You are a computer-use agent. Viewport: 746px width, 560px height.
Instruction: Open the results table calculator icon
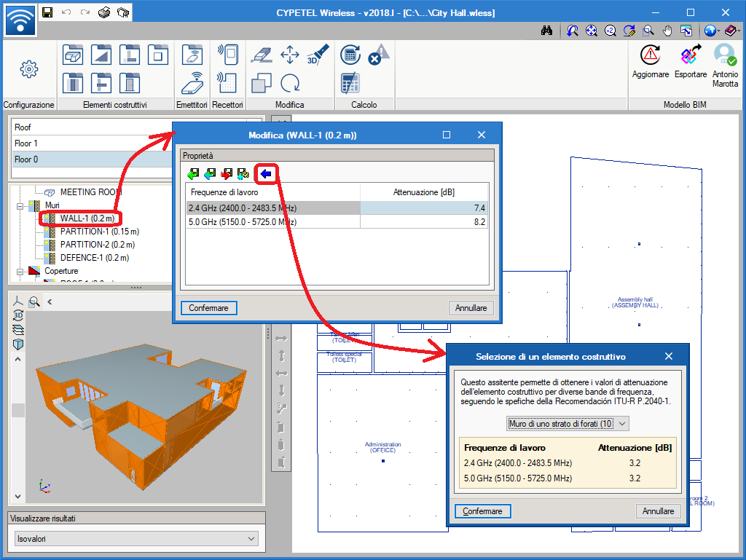coord(350,83)
